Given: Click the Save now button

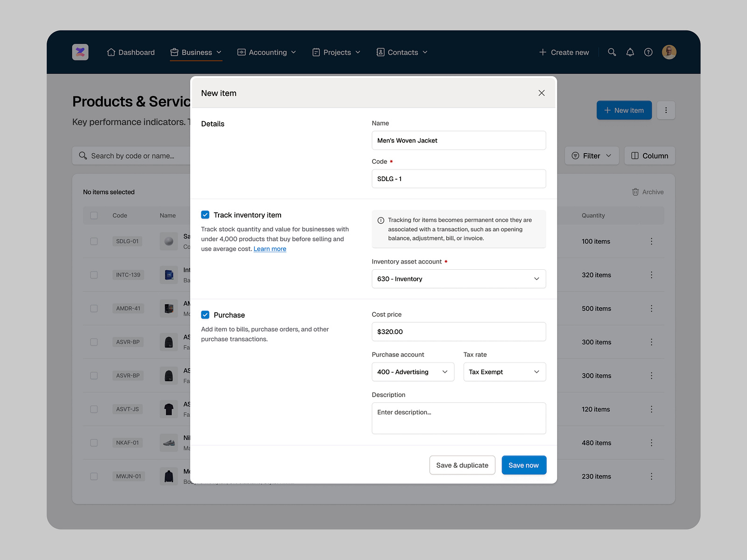Looking at the screenshot, I should click(x=523, y=465).
